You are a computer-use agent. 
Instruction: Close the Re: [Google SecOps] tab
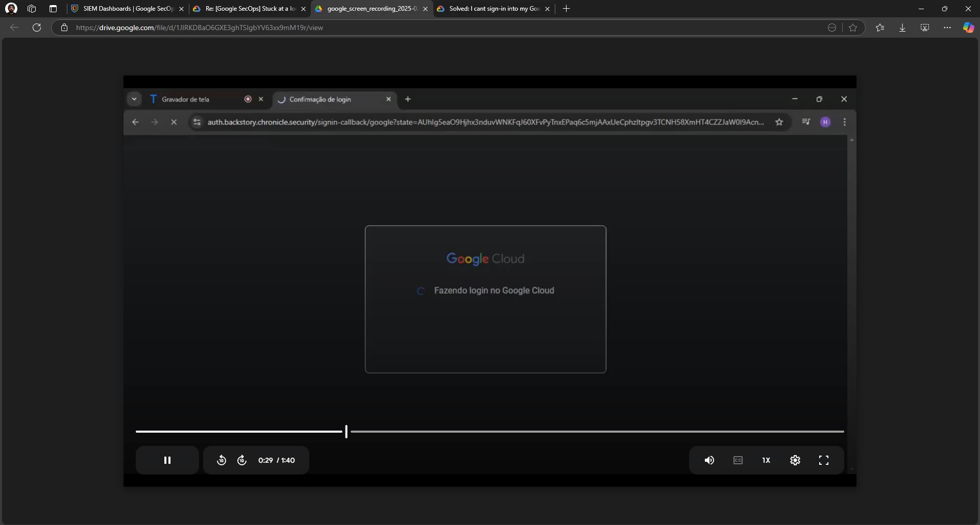point(303,9)
